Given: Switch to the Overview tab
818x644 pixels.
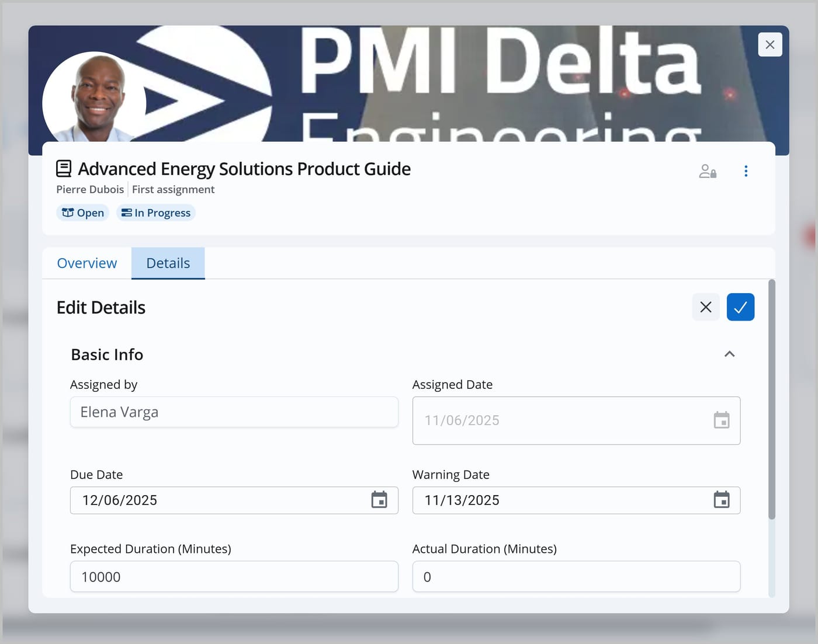Looking at the screenshot, I should point(87,263).
